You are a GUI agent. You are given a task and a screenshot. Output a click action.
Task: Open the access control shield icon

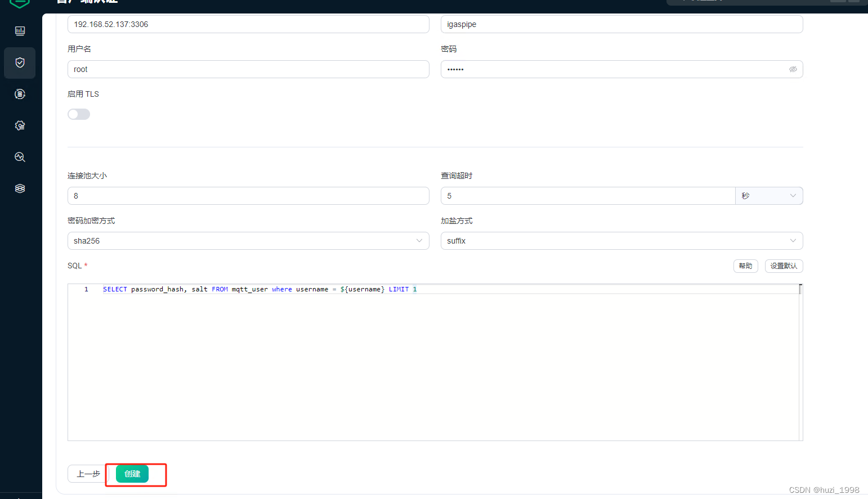pos(20,62)
